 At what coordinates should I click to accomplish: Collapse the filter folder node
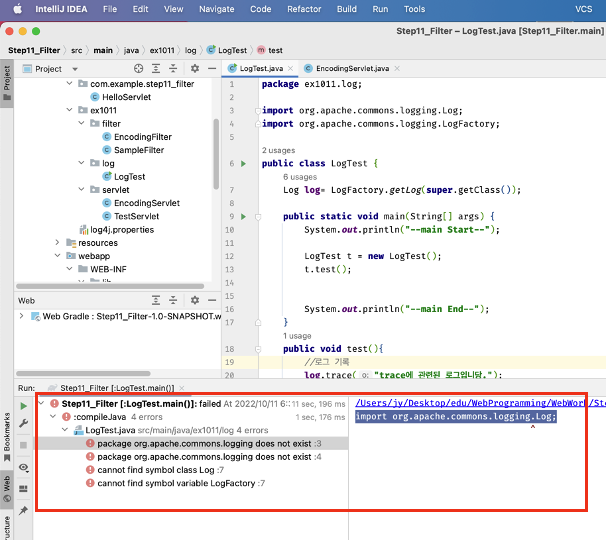(81, 123)
